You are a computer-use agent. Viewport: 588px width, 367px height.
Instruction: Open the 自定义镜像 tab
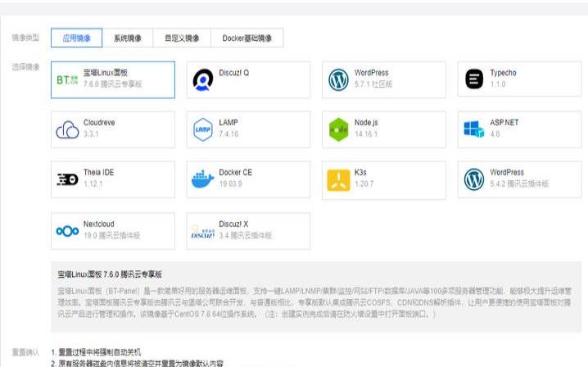(x=182, y=38)
